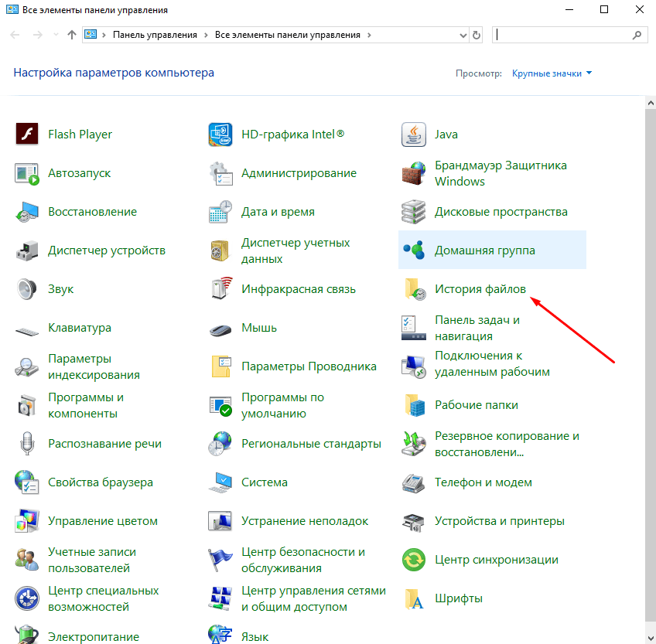Click the search magnifier icon

(x=637, y=35)
